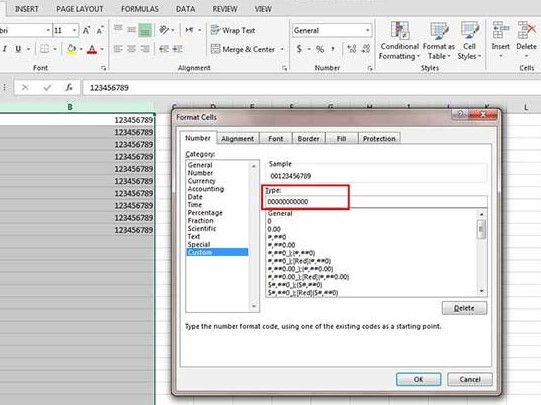Open the Font Color dropdown arrow
Screen dimensions: 541x405
(102, 49)
